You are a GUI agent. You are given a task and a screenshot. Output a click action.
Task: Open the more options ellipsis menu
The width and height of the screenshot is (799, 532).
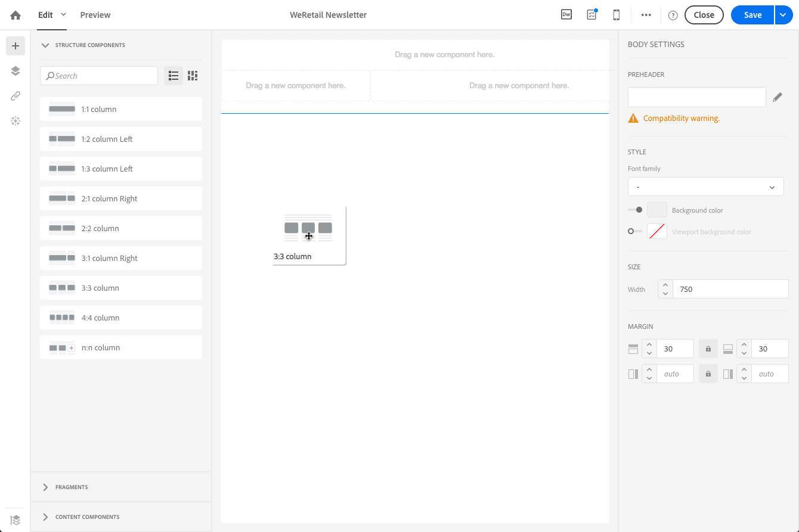646,15
